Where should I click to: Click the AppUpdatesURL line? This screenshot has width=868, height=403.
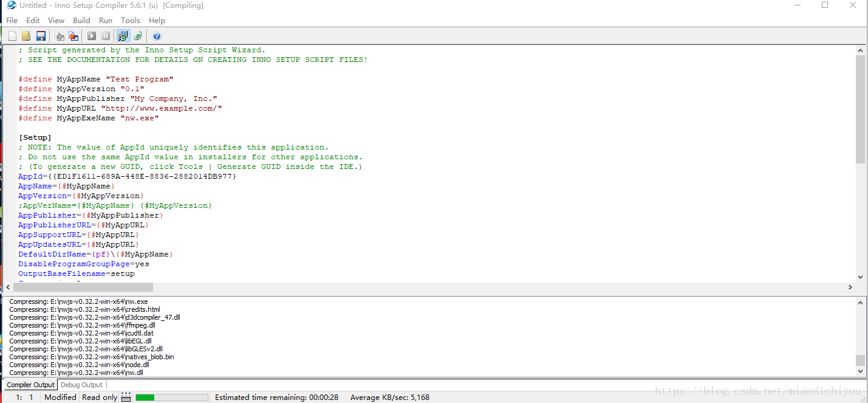click(x=78, y=244)
